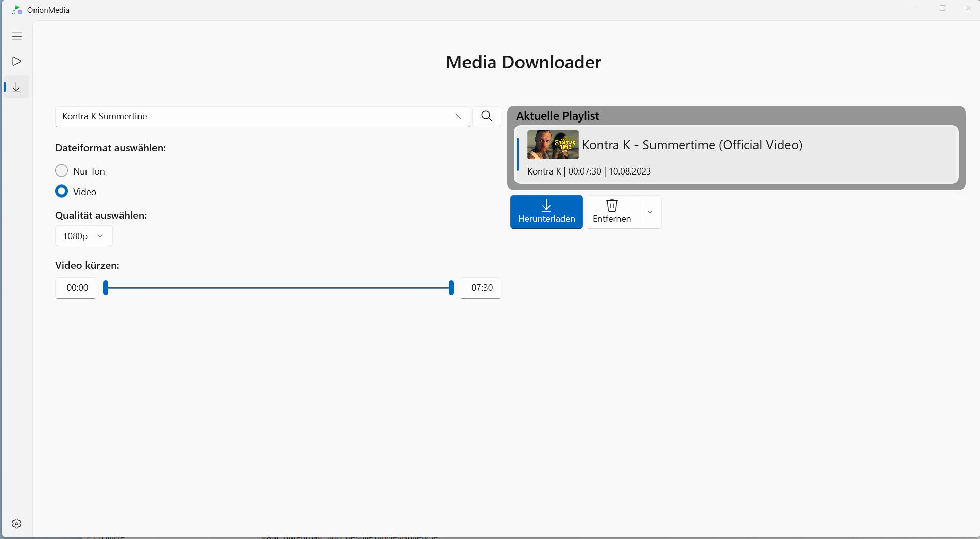Image resolution: width=980 pixels, height=539 pixels.
Task: Click the Qualität auswählen label
Action: (101, 215)
